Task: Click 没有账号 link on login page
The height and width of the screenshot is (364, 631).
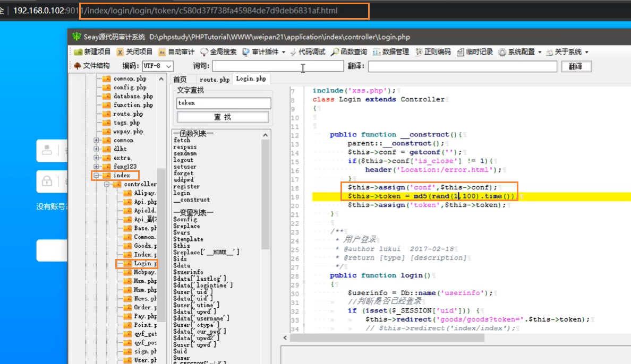Action: point(52,207)
